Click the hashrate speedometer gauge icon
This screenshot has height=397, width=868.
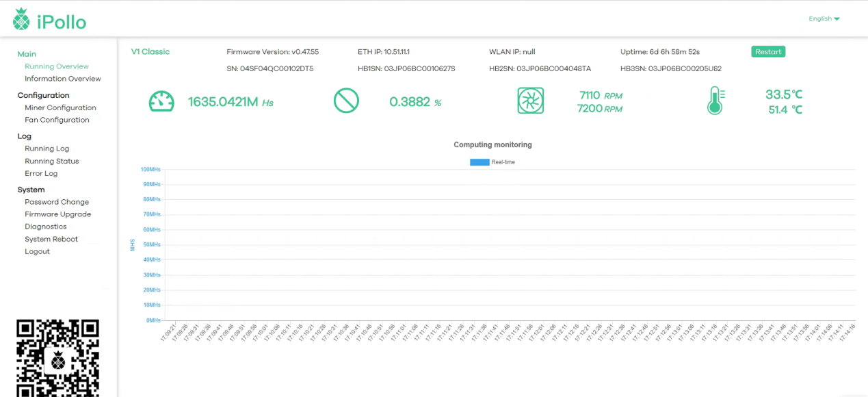(x=161, y=102)
